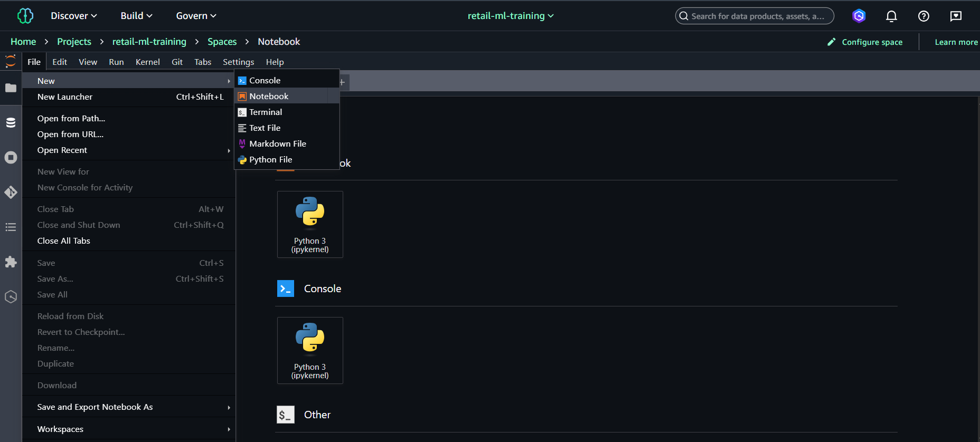Select Notebook from the New submenu

269,97
